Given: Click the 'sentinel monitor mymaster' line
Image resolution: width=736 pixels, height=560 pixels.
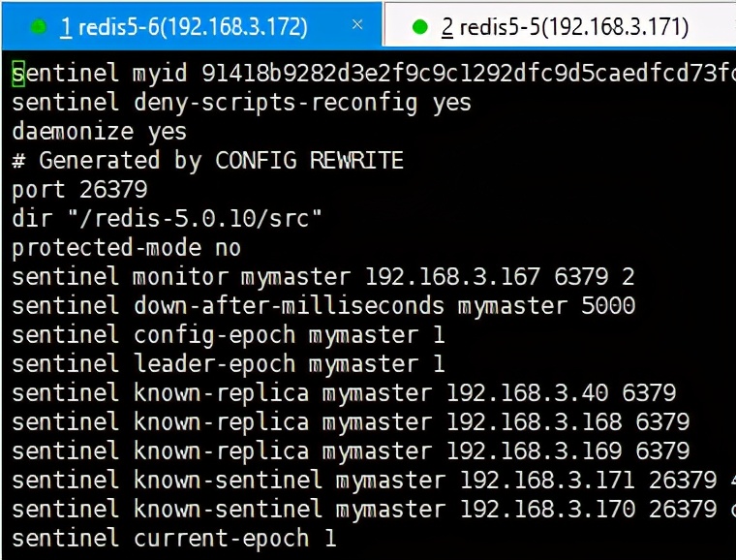Looking at the screenshot, I should [x=323, y=277].
